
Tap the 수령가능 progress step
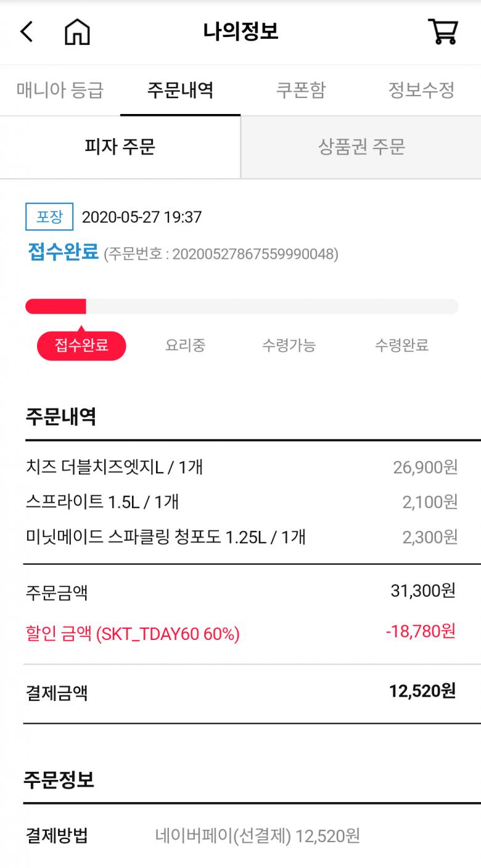pos(289,345)
